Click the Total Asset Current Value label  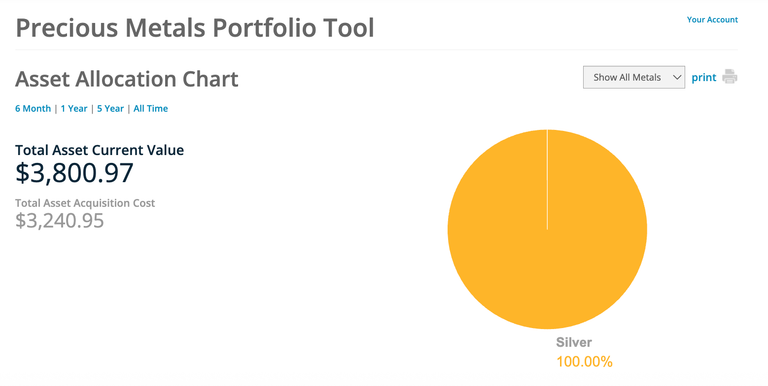[x=99, y=150]
